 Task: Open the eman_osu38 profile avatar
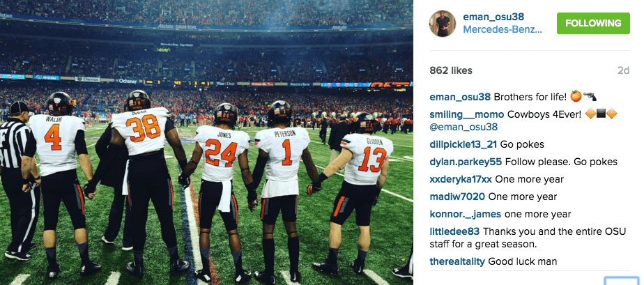click(443, 24)
